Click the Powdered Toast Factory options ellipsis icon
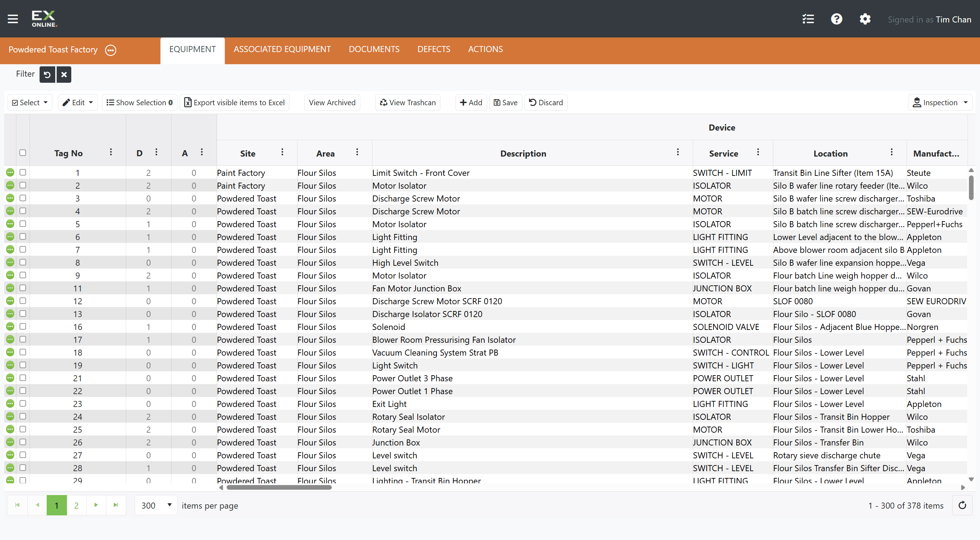The height and width of the screenshot is (540, 980). [111, 50]
